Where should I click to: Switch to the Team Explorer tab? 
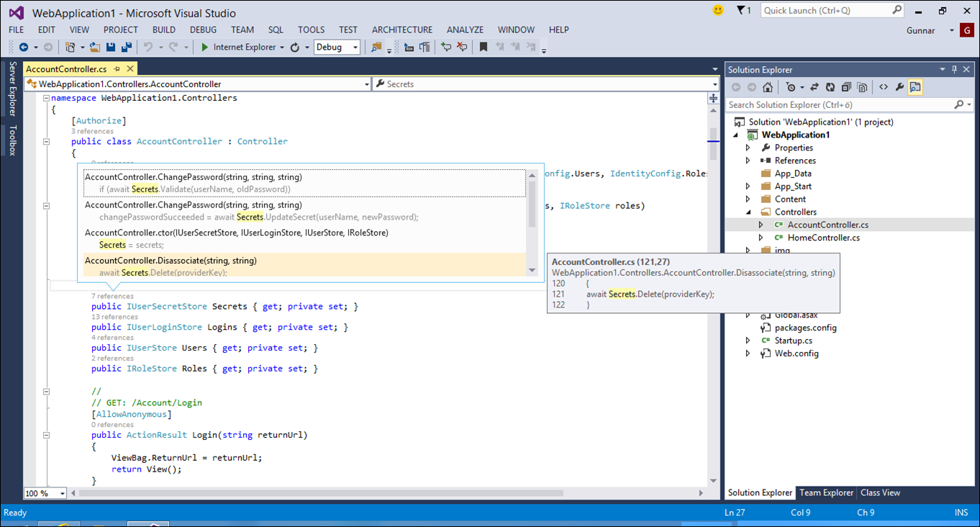(x=826, y=493)
